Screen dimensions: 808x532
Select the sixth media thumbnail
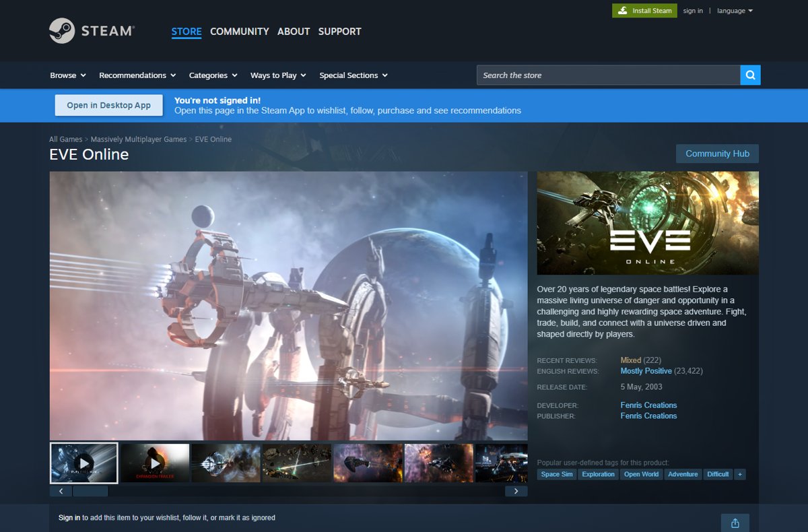[439, 463]
